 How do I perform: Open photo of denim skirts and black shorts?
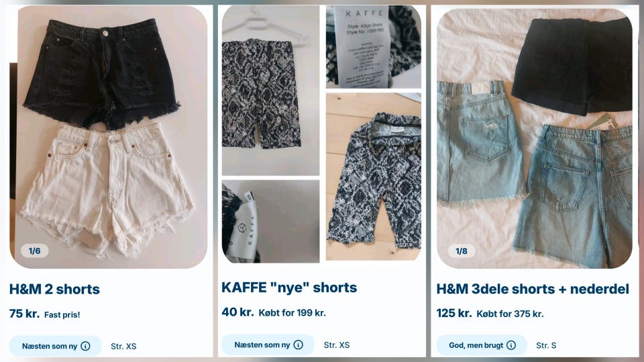(535, 138)
